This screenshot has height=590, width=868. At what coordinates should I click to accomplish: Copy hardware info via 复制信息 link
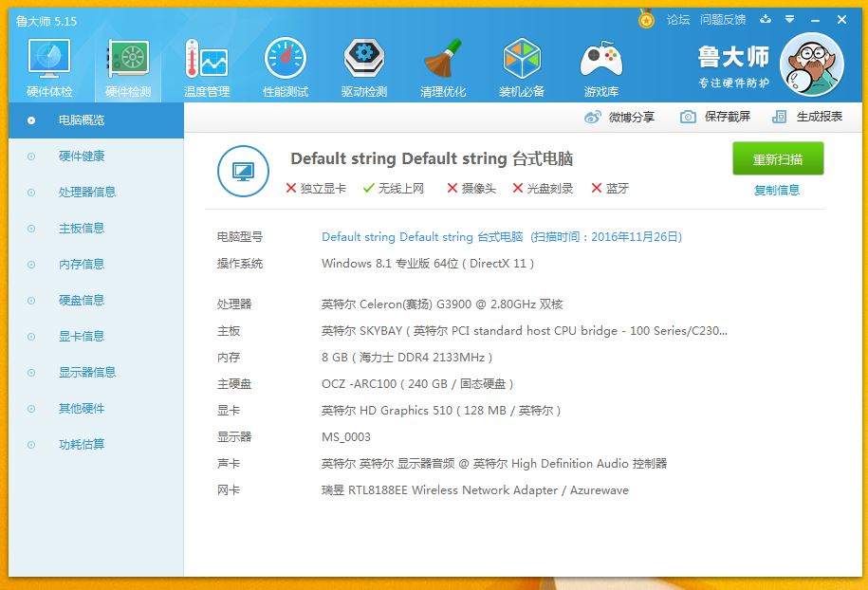click(x=778, y=190)
